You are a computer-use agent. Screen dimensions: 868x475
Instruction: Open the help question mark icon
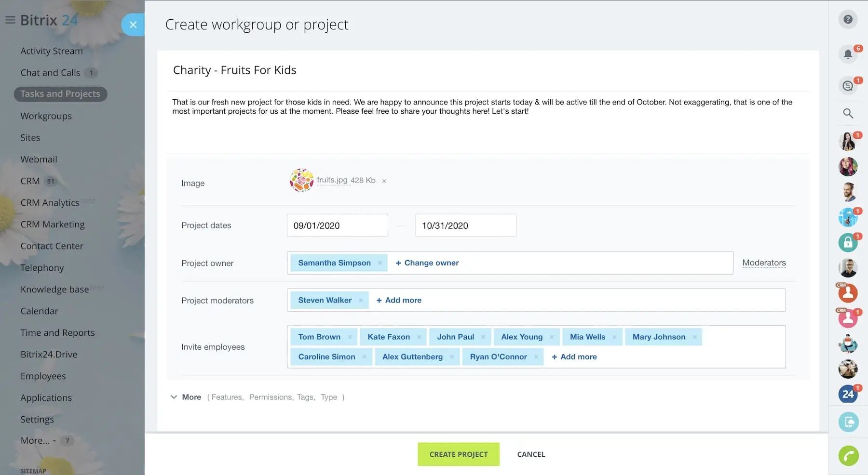848,20
